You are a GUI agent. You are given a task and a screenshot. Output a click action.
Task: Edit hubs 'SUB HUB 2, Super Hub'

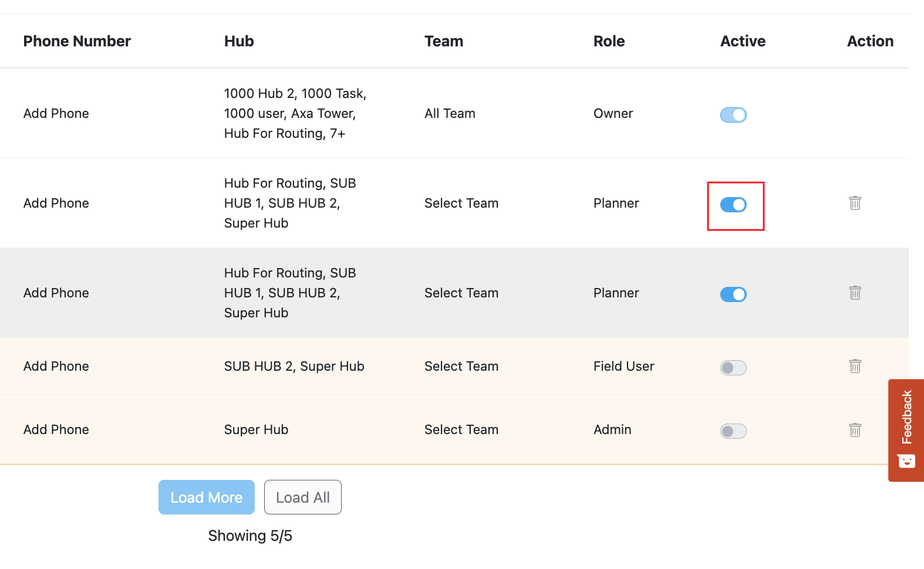(x=294, y=367)
